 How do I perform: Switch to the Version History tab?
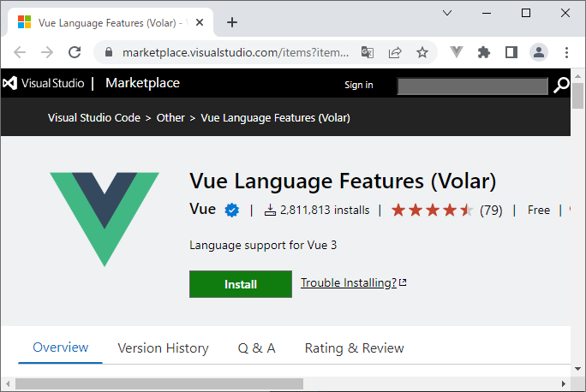(164, 348)
